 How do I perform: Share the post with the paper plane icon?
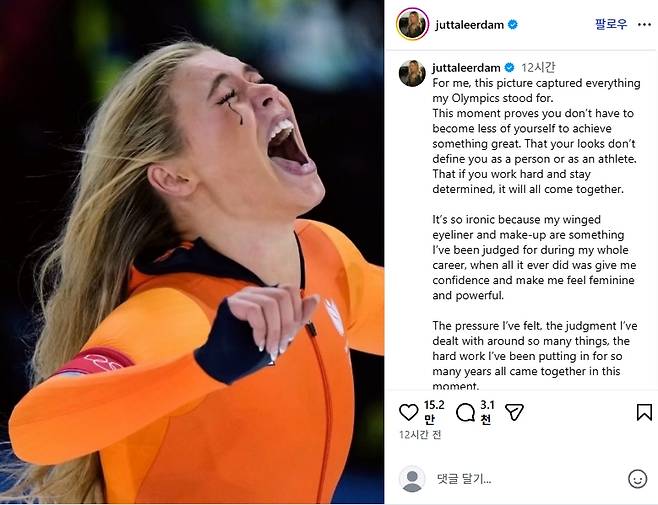tap(514, 412)
